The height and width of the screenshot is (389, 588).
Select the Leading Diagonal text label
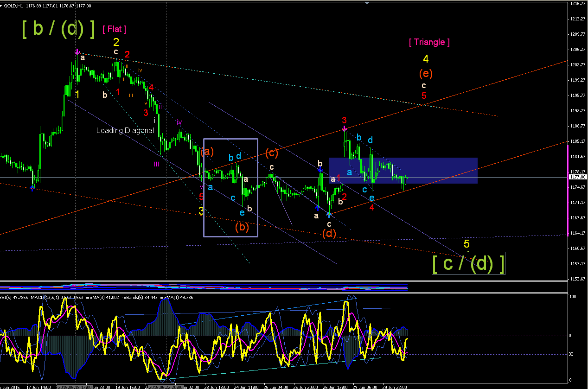(x=125, y=131)
